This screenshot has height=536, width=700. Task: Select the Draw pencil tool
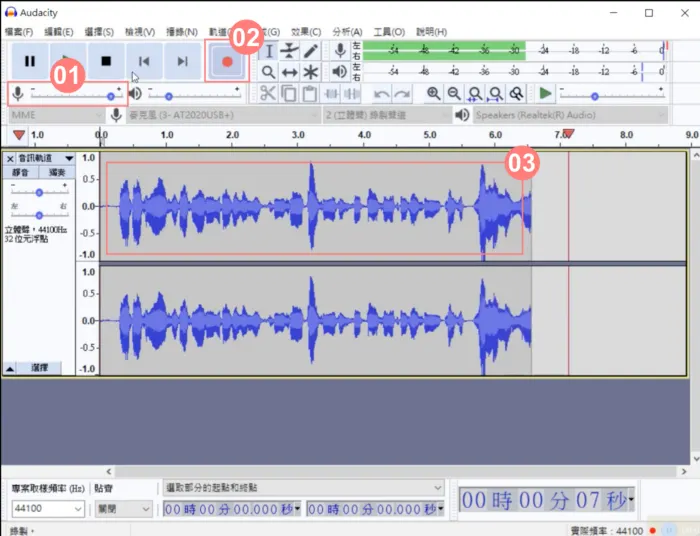(311, 51)
